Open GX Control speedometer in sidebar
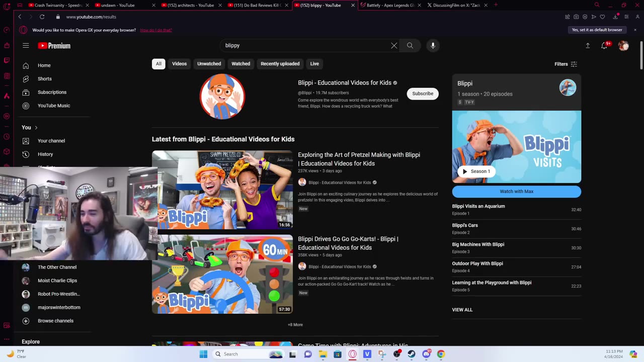Screen dimensions: 644x362 (x=7, y=30)
